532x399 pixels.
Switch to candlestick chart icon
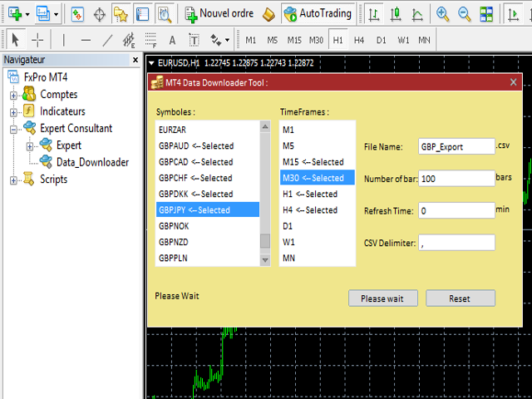pos(396,14)
